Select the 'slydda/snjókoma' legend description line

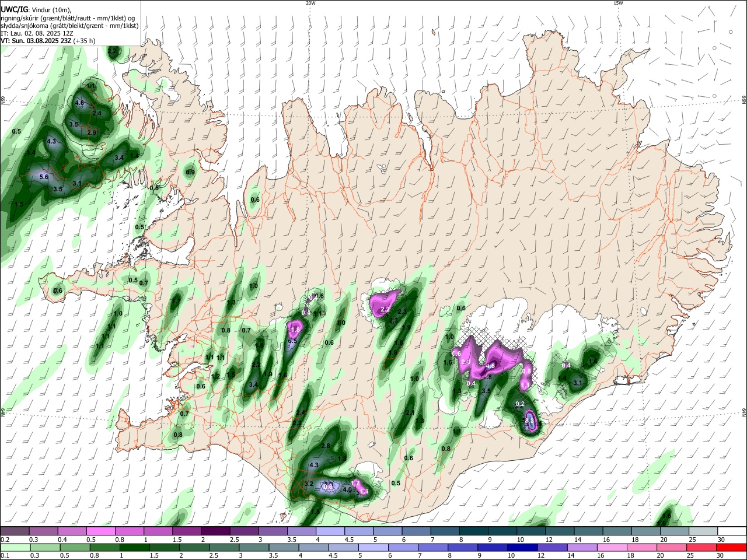point(69,26)
